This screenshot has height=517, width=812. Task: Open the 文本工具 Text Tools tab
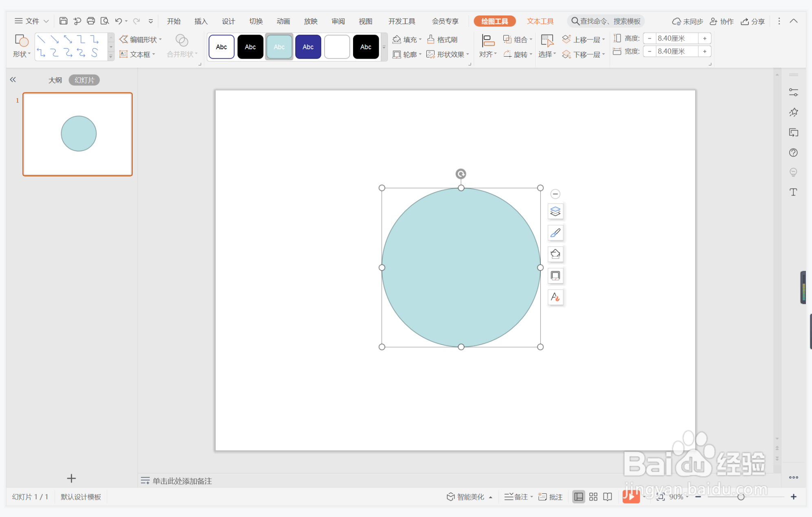tap(540, 21)
